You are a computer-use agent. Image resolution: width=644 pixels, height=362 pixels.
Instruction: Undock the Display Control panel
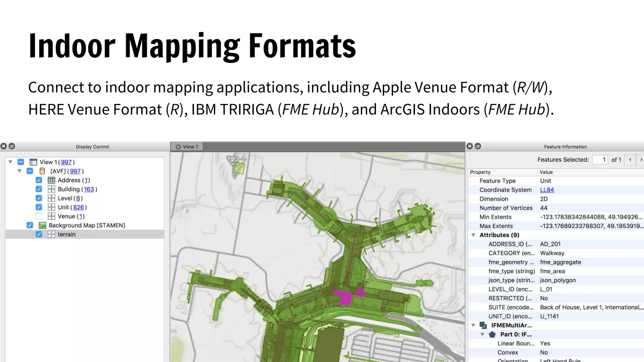coord(12,146)
